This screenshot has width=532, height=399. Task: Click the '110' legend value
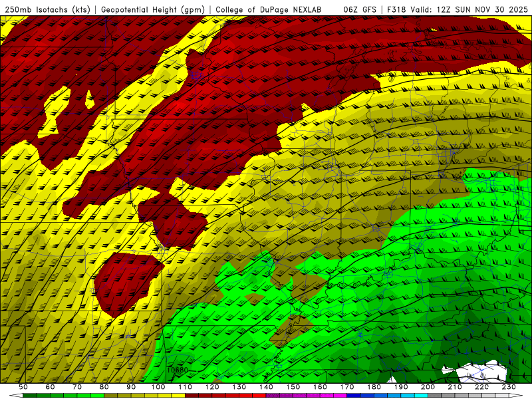[x=185, y=387]
